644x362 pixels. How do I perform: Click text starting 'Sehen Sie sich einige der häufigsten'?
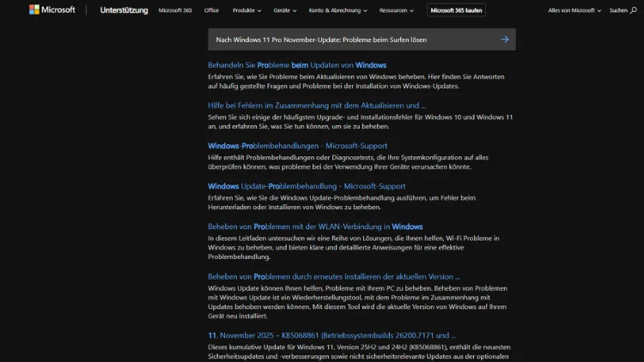(360, 122)
